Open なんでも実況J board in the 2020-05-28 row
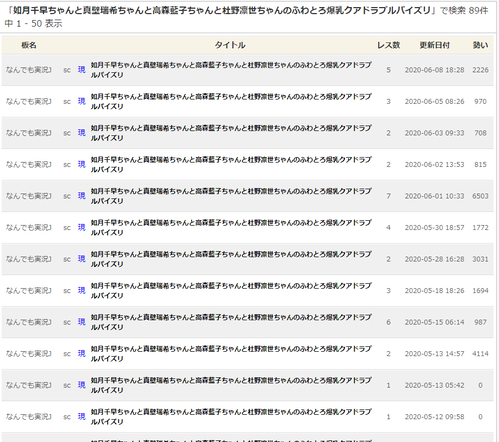The image size is (499, 442). [29, 259]
